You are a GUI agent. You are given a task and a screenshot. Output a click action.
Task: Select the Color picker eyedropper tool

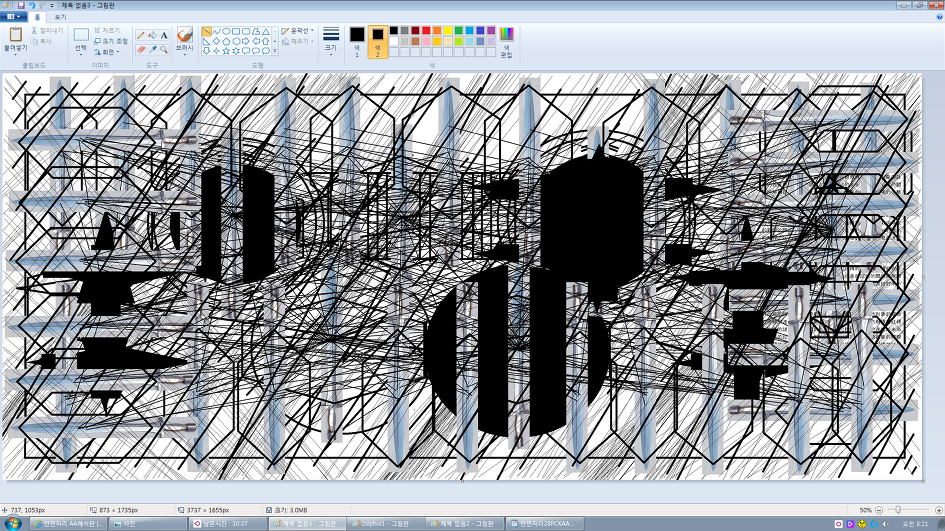point(152,49)
